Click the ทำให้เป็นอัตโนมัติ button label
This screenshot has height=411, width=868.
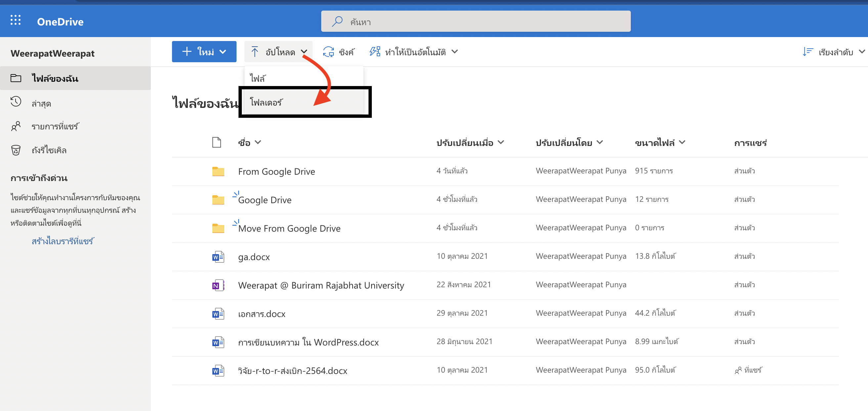pyautogui.click(x=415, y=52)
